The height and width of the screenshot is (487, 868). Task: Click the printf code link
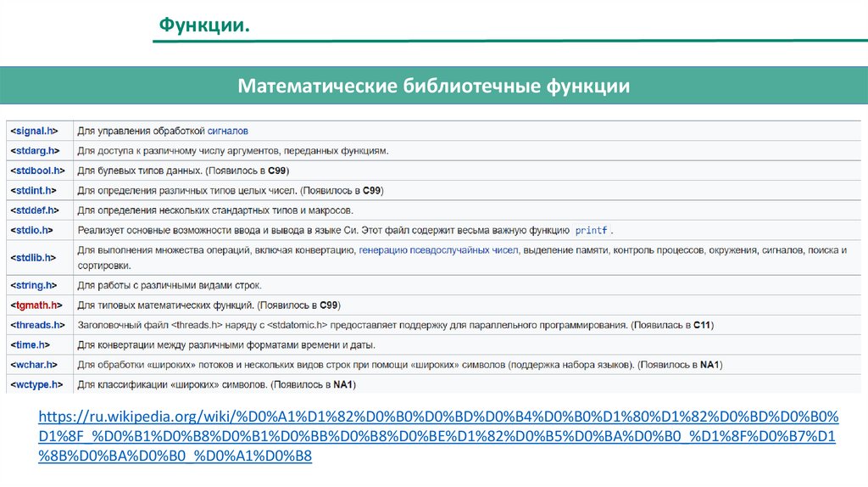pyautogui.click(x=591, y=231)
